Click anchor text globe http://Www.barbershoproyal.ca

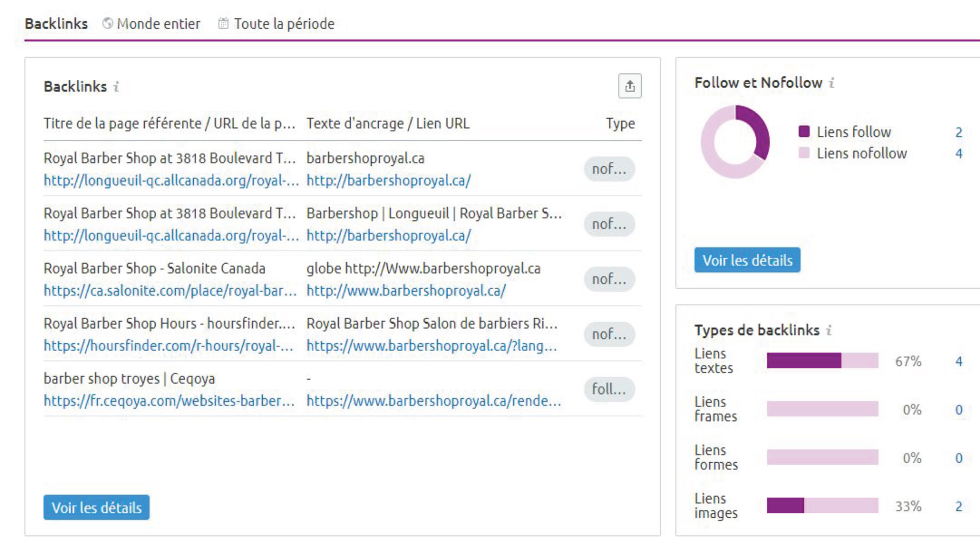(x=423, y=268)
